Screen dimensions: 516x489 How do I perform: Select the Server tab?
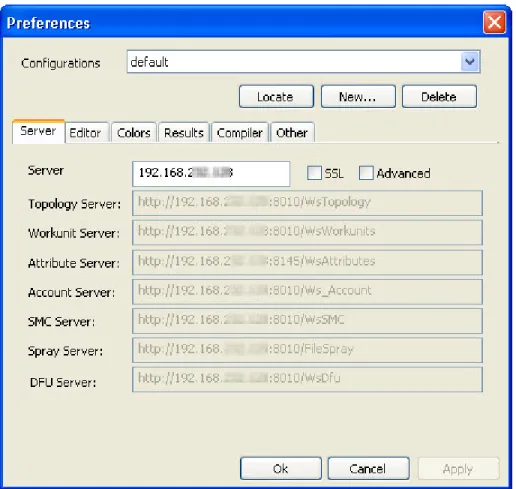tap(38, 131)
